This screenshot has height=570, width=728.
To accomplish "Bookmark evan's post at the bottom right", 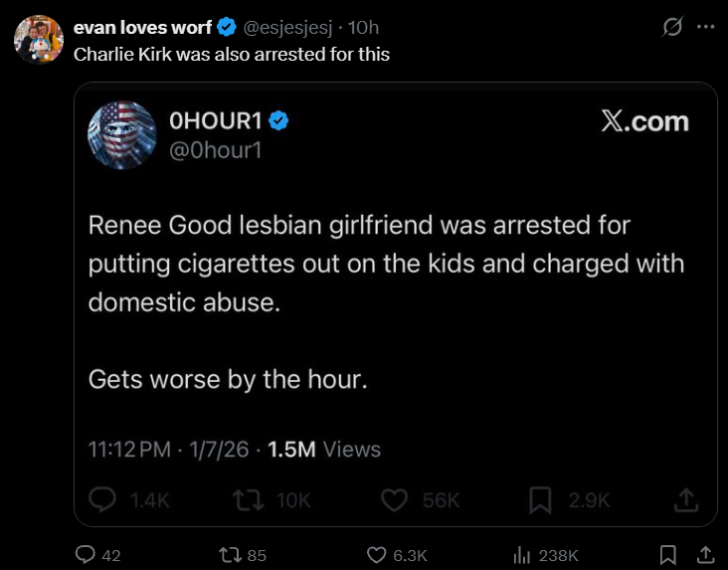I will pos(668,555).
